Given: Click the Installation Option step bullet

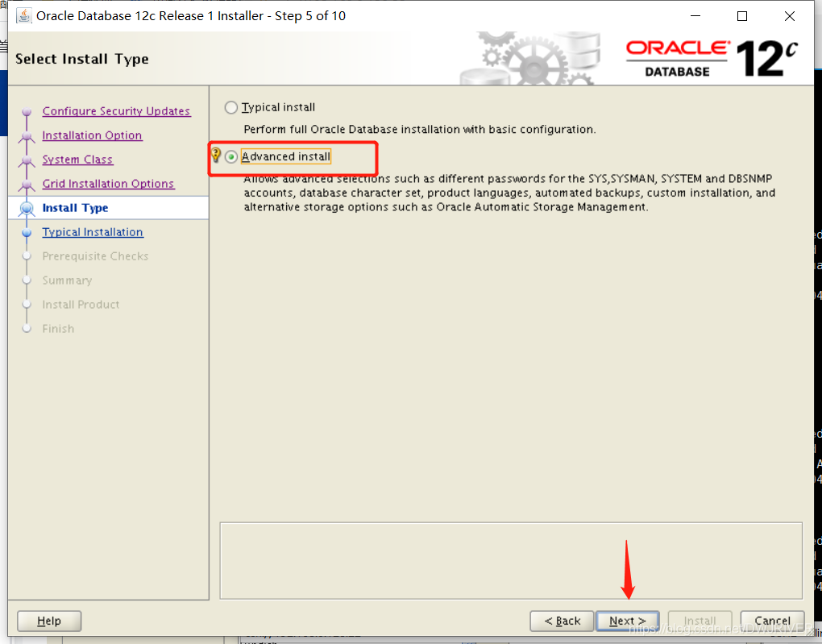Looking at the screenshot, I should 27,136.
